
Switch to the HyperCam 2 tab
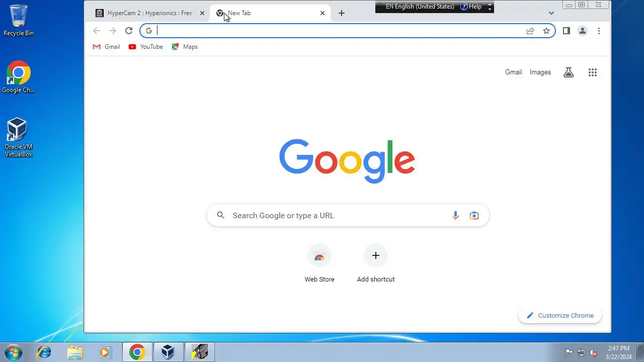pos(149,13)
